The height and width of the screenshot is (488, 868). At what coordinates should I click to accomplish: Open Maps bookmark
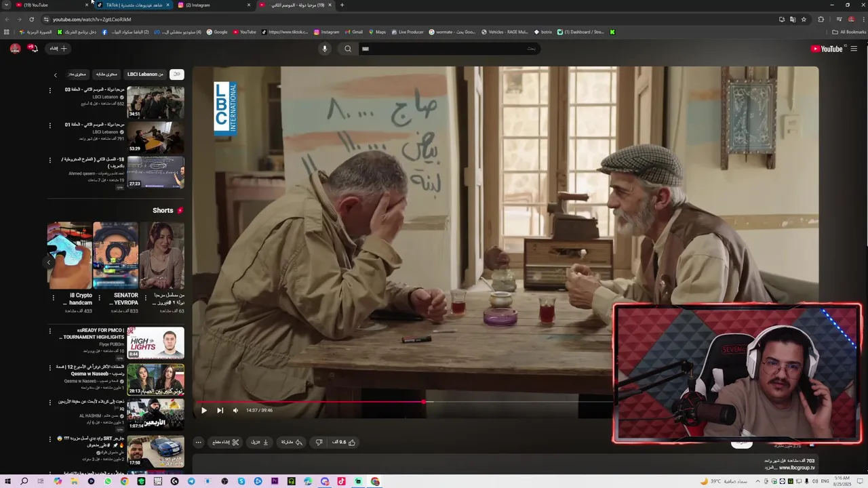pyautogui.click(x=377, y=32)
